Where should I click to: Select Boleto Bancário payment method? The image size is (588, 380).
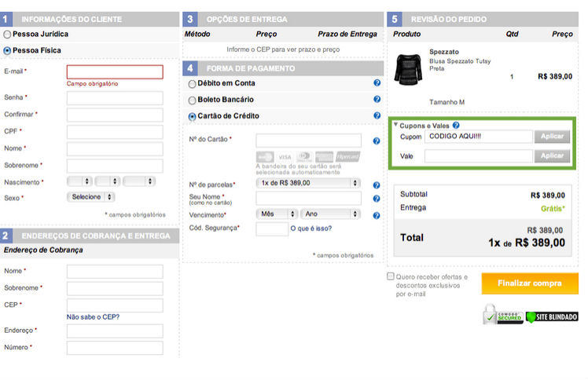[x=193, y=100]
